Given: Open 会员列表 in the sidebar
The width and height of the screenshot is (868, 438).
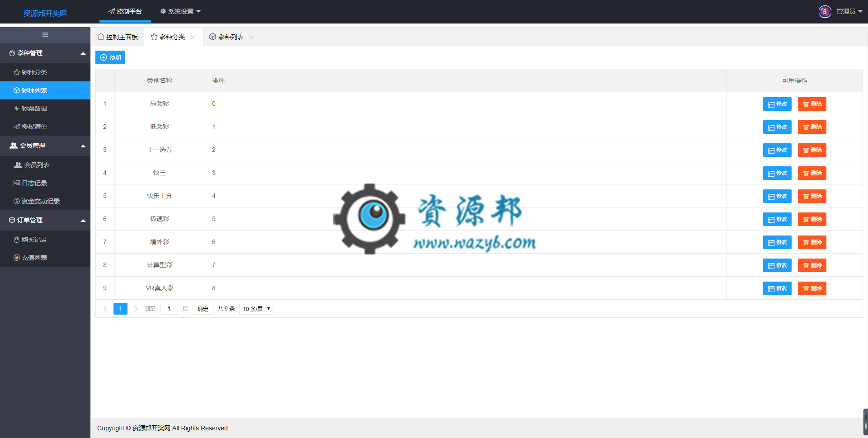Looking at the screenshot, I should point(45,165).
